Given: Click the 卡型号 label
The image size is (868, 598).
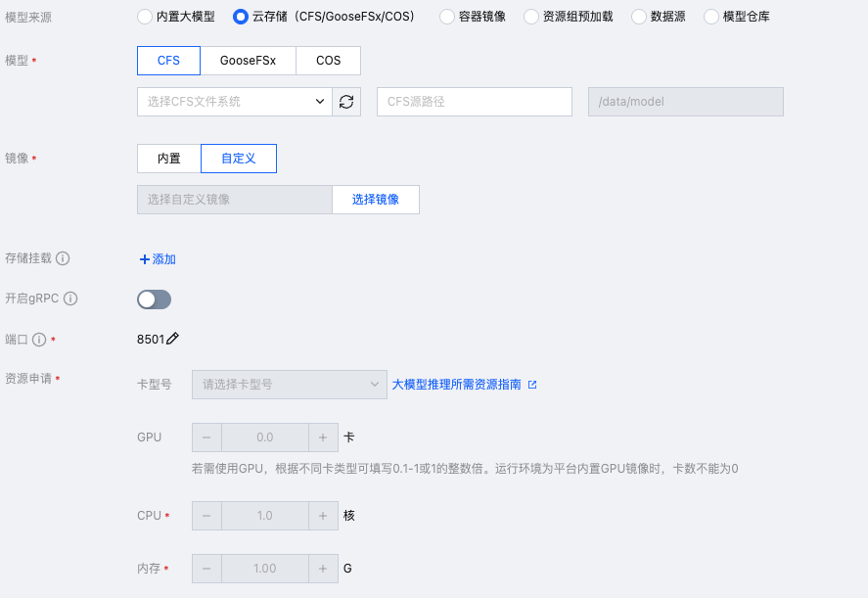Looking at the screenshot, I should coord(155,385).
